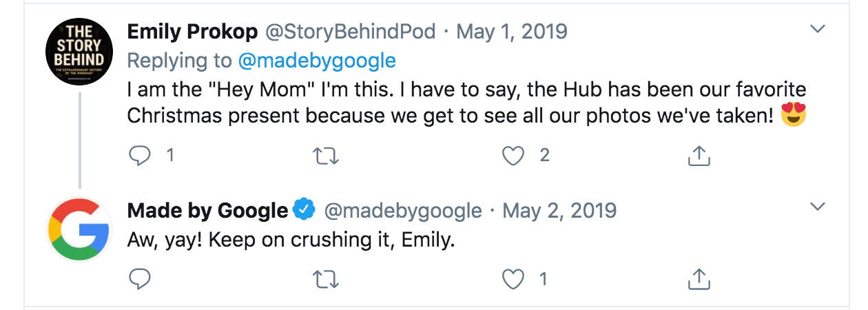This screenshot has width=868, height=310.
Task: Like Emily Prokop's tweet
Action: point(513,156)
